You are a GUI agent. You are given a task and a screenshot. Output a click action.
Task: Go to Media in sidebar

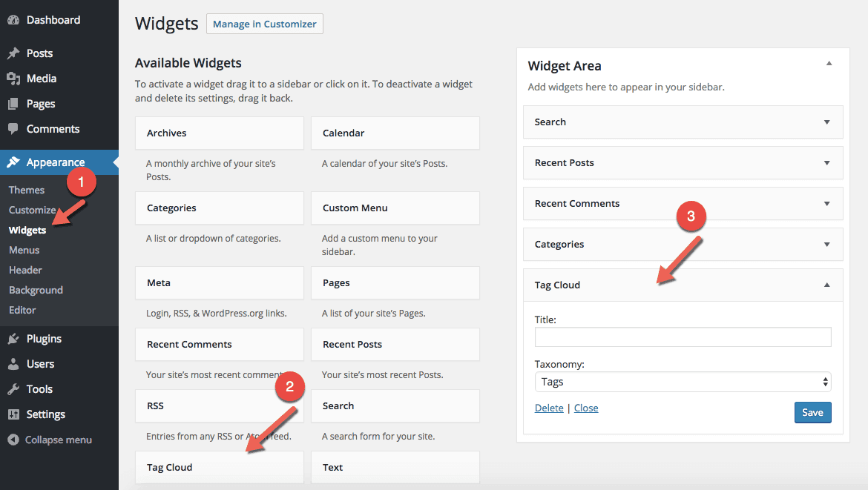(42, 79)
